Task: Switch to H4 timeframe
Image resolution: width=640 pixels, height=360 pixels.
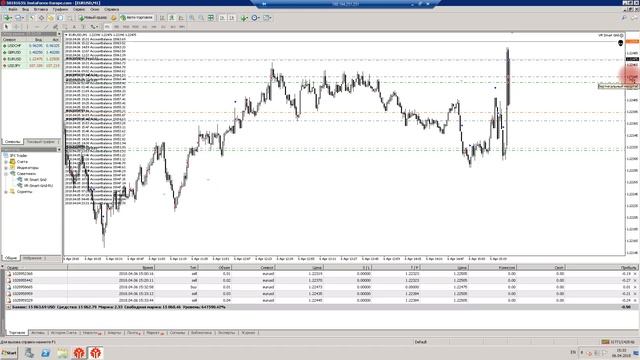Action: point(154,27)
